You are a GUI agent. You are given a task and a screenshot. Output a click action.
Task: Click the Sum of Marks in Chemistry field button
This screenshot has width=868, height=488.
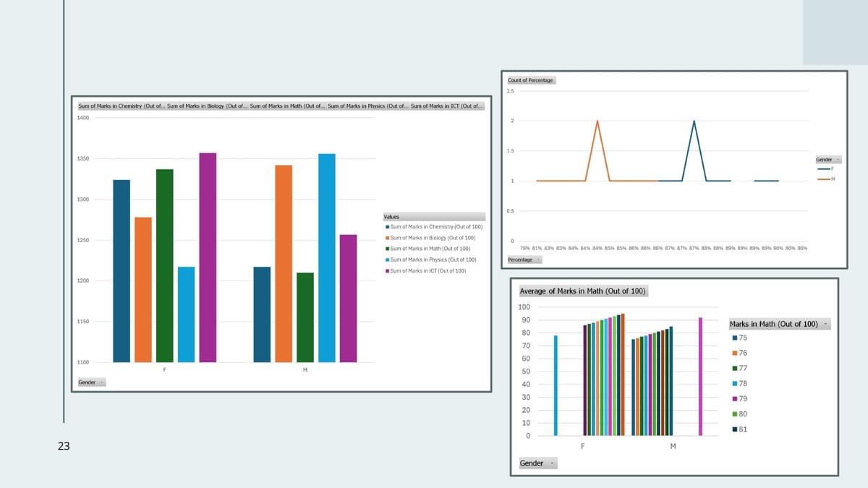click(x=121, y=106)
